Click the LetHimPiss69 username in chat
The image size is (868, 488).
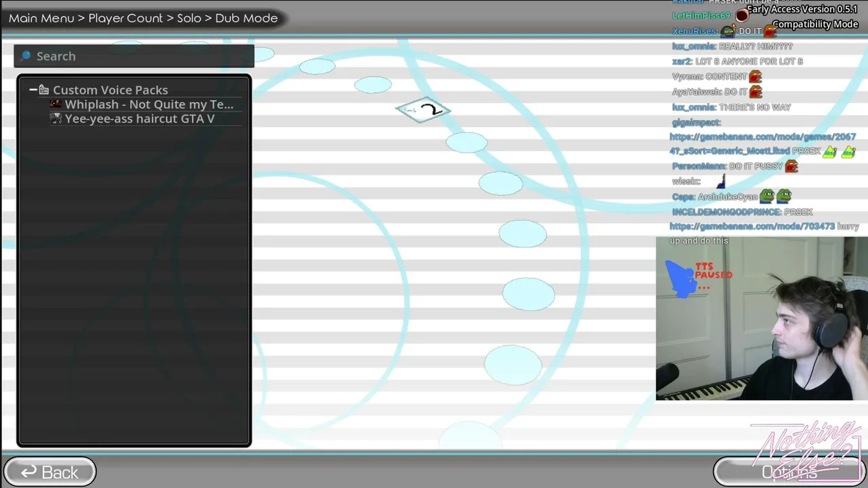(x=702, y=16)
